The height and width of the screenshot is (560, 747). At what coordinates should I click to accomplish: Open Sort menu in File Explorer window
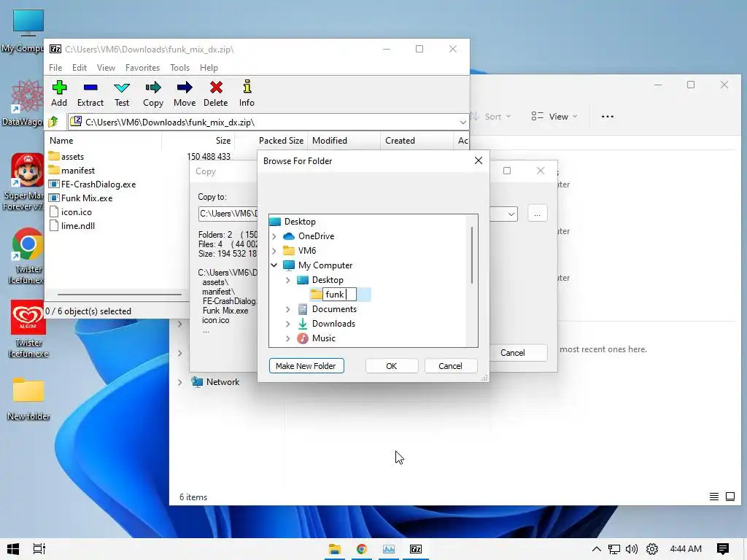click(492, 117)
